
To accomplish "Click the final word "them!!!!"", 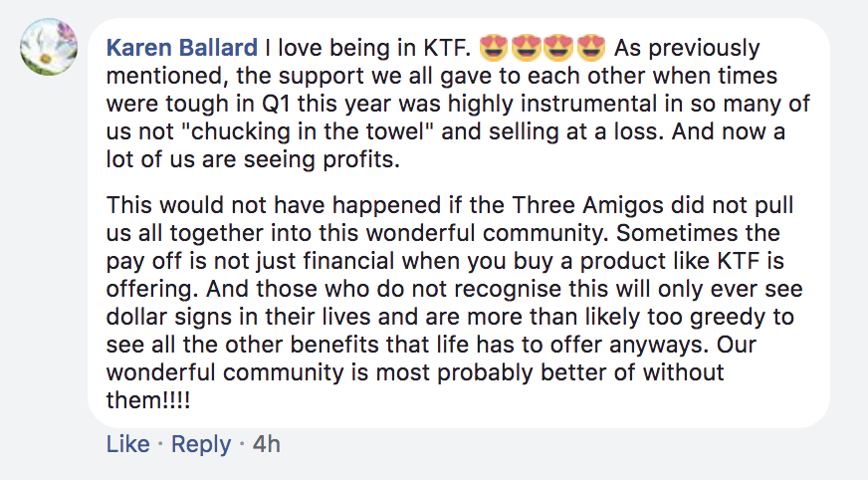I will (148, 400).
